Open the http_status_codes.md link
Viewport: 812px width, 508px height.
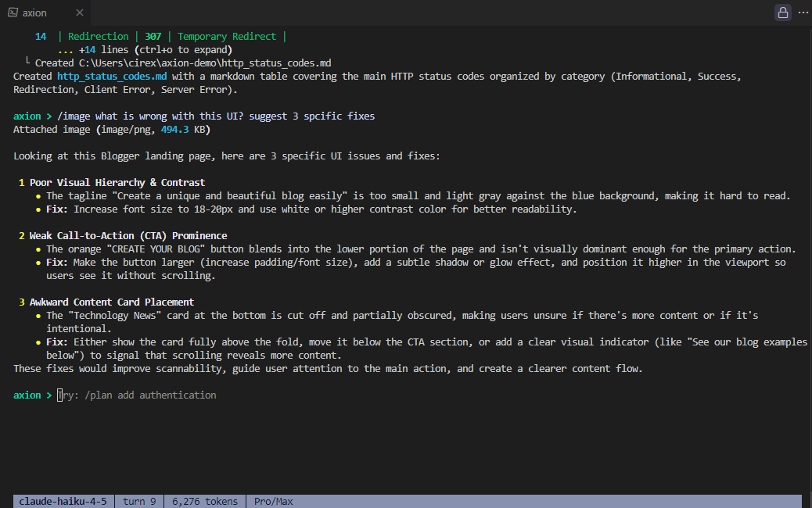pyautogui.click(x=112, y=77)
